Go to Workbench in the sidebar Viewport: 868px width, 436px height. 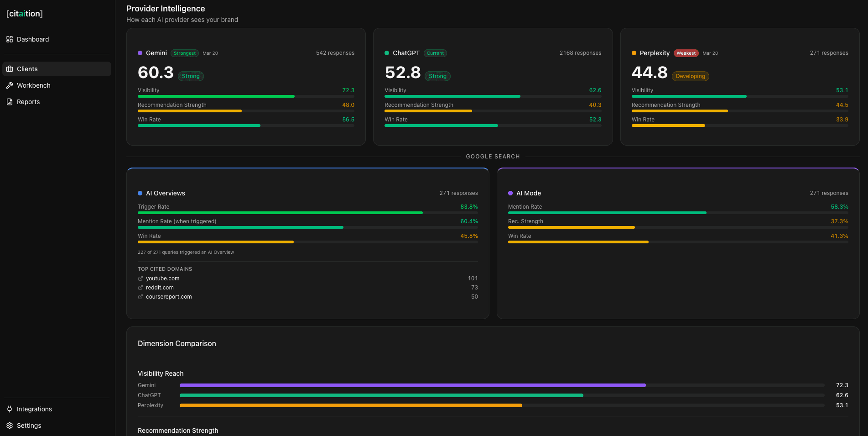[x=57, y=85]
